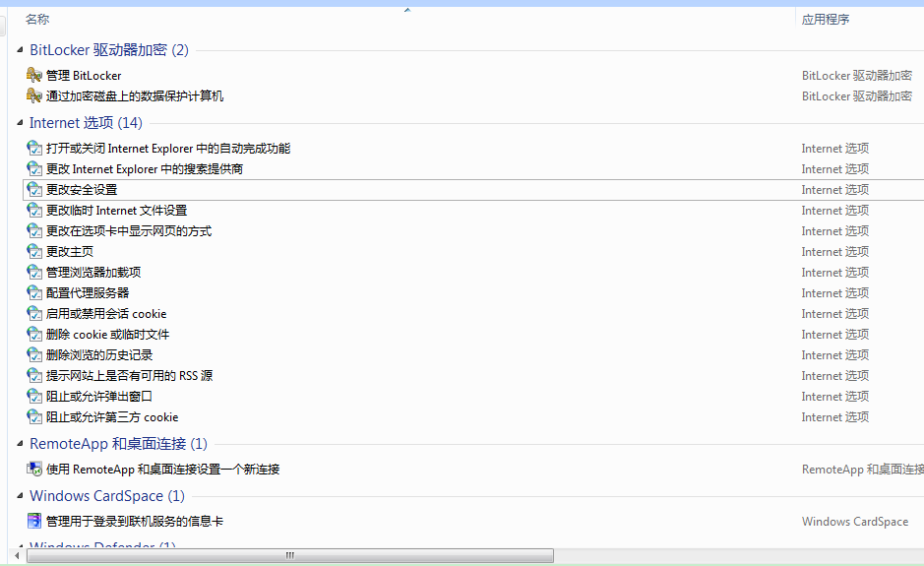Open the 更改主页 entry
The height and width of the screenshot is (566, 924).
70,252
